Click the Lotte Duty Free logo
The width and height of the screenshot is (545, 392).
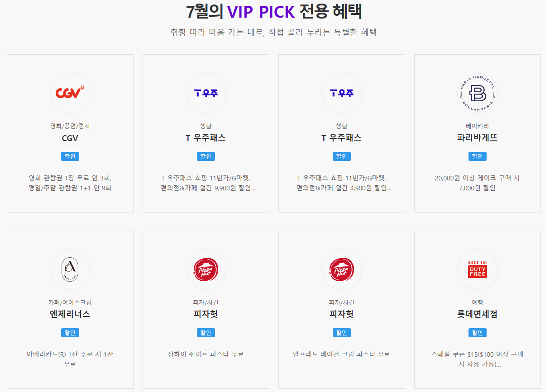pyautogui.click(x=478, y=269)
